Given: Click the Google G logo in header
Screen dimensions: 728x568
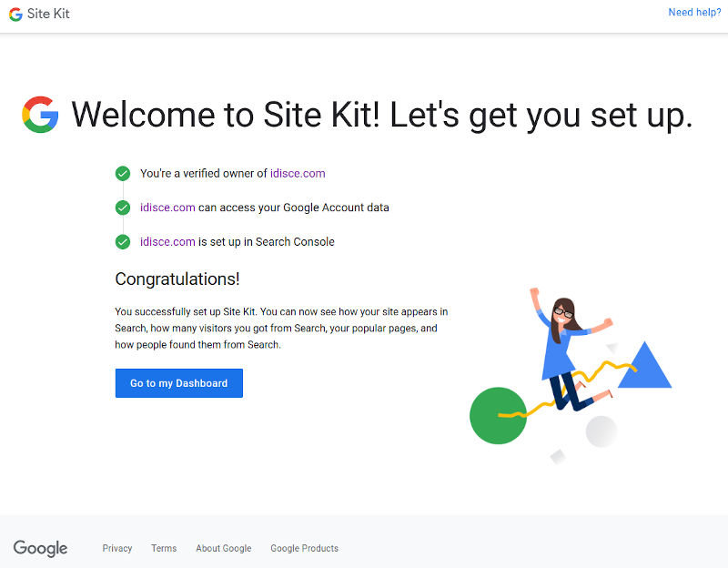Looking at the screenshot, I should (x=15, y=15).
